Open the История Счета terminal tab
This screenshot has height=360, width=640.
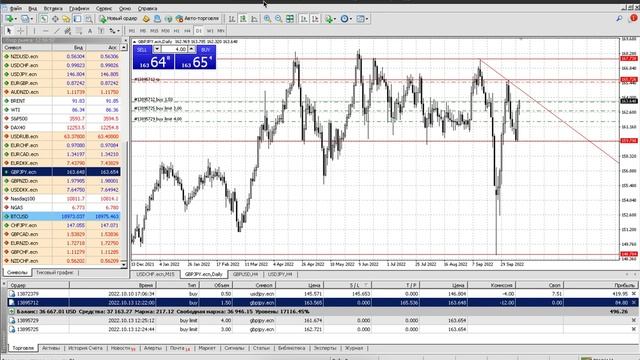click(85, 348)
